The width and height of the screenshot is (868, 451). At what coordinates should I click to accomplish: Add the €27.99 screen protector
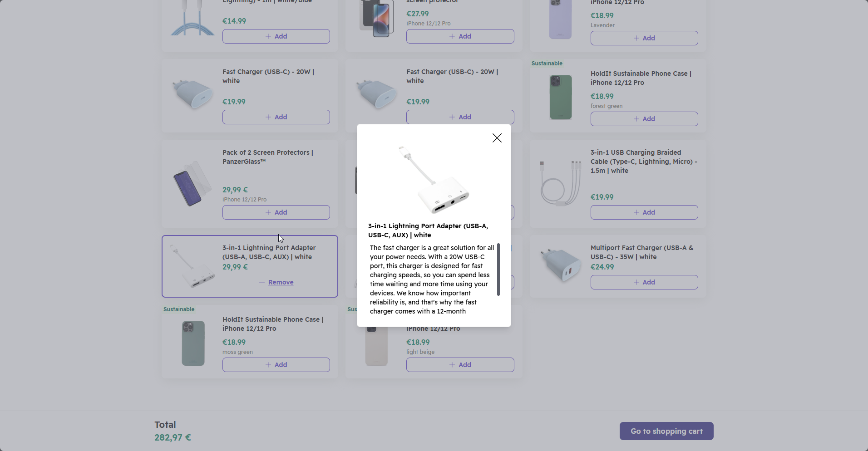pos(460,36)
